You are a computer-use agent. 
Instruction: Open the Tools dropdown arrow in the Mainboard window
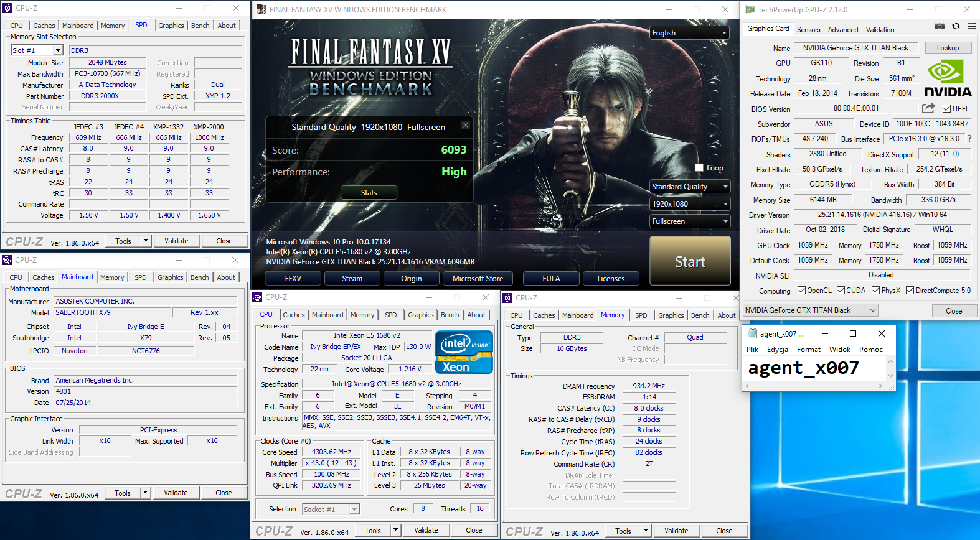point(145,493)
